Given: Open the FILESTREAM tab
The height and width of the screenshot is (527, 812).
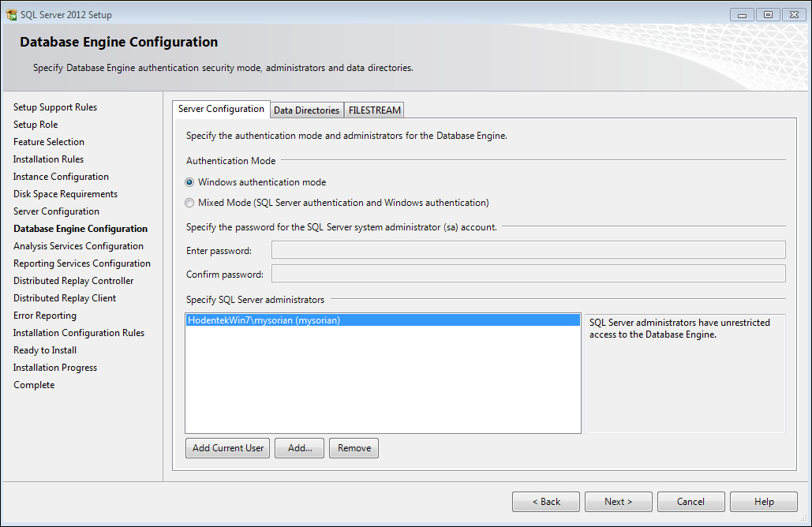Looking at the screenshot, I should 375,110.
